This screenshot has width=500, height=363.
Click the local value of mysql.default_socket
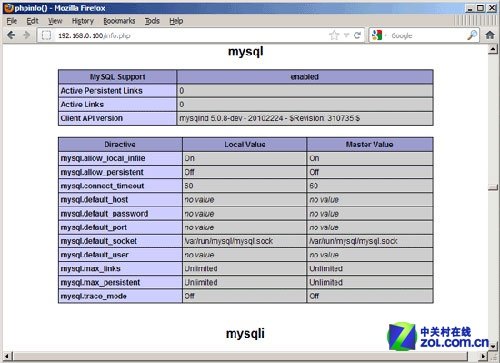click(x=229, y=241)
